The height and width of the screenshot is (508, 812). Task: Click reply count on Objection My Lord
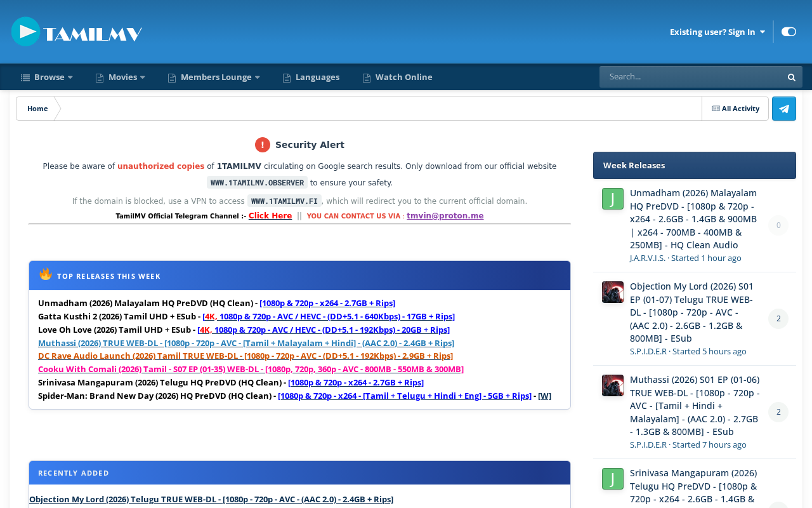tap(778, 319)
